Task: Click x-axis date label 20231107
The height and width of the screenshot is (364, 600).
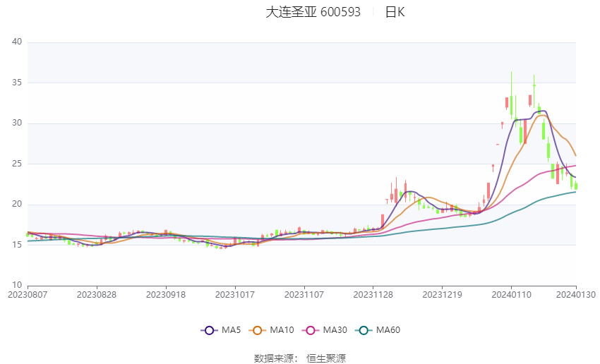Action: coord(304,295)
